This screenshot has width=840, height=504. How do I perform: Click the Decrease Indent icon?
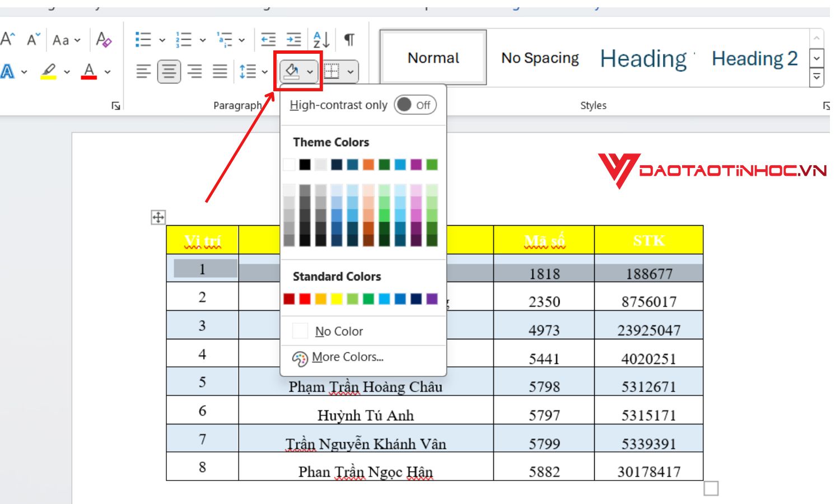pos(269,39)
